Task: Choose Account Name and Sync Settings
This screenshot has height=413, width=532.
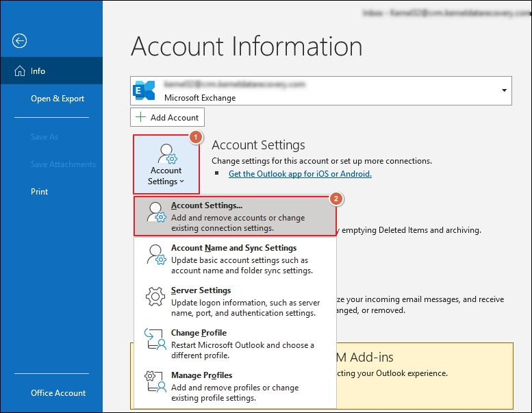Action: 235,259
